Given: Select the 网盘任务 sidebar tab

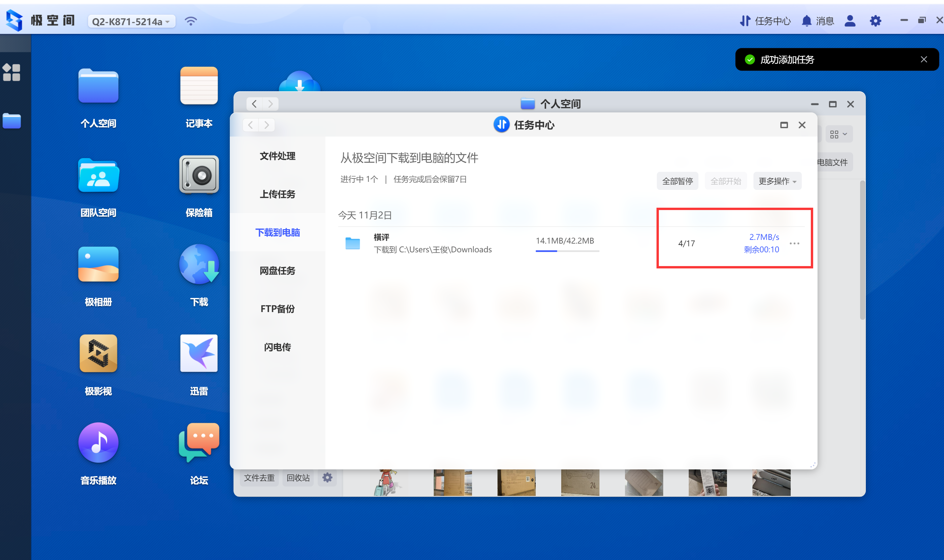Looking at the screenshot, I should click(277, 270).
